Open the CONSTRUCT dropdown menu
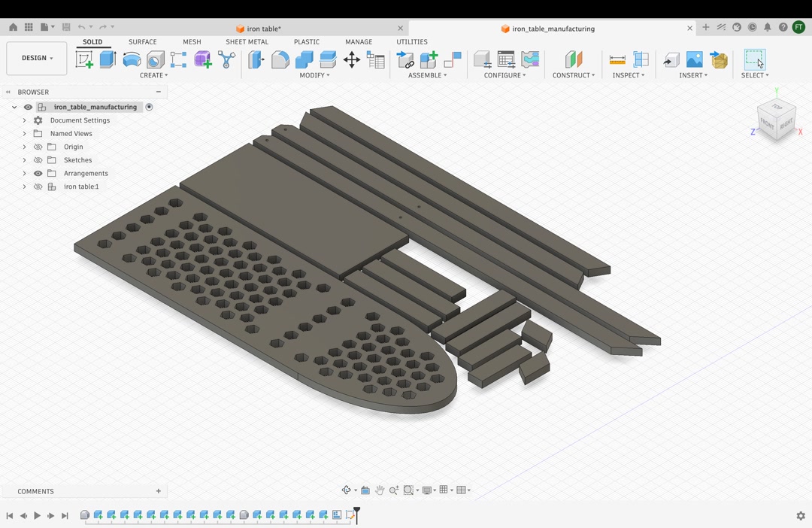Screen dimensions: 812x528 573,75
